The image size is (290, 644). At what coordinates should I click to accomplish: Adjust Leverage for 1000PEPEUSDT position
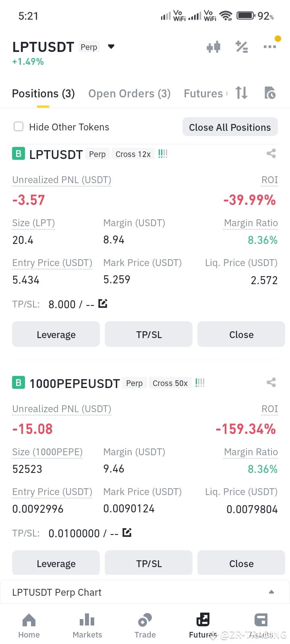(56, 563)
